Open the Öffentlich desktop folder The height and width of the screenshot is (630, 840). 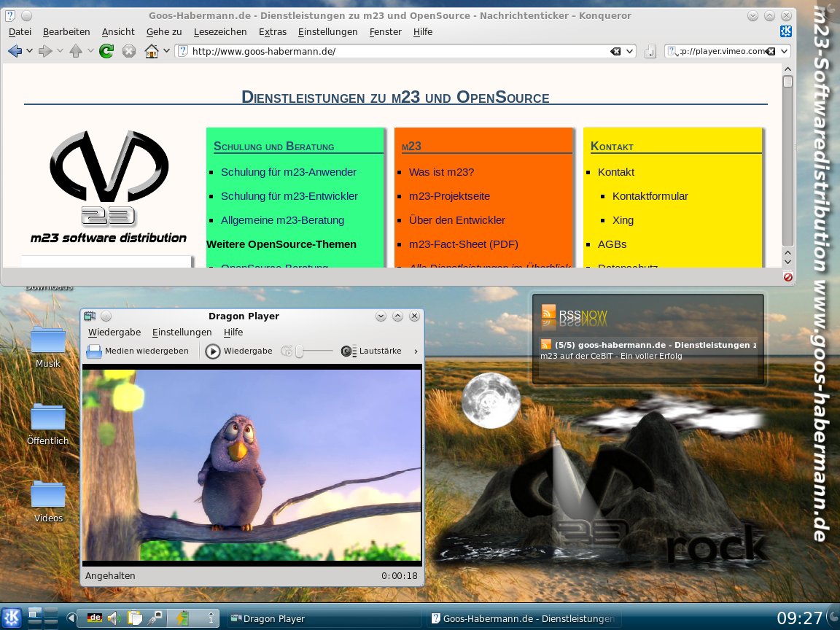(x=47, y=424)
